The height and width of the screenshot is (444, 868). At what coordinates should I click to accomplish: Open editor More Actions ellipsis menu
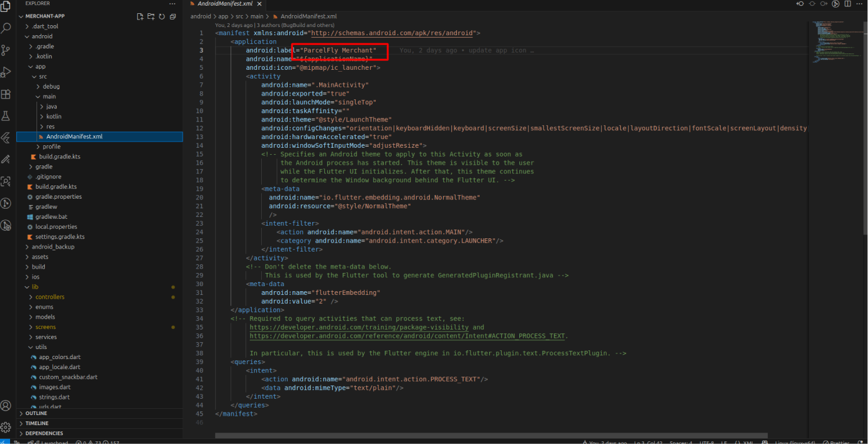[x=860, y=4]
